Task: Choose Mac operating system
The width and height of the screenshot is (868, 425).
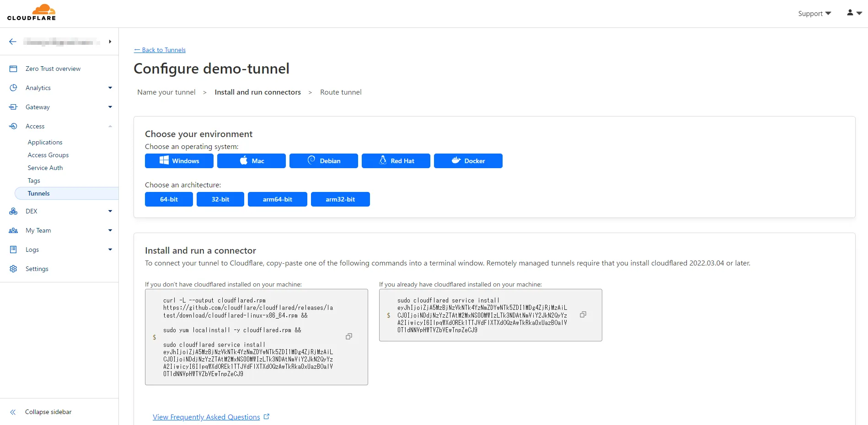Action: click(x=252, y=161)
